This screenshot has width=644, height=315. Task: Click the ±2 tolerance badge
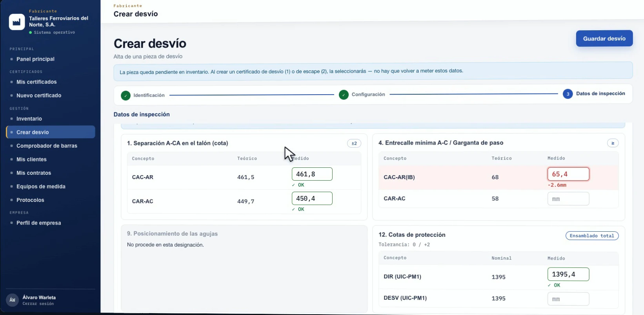tap(354, 143)
